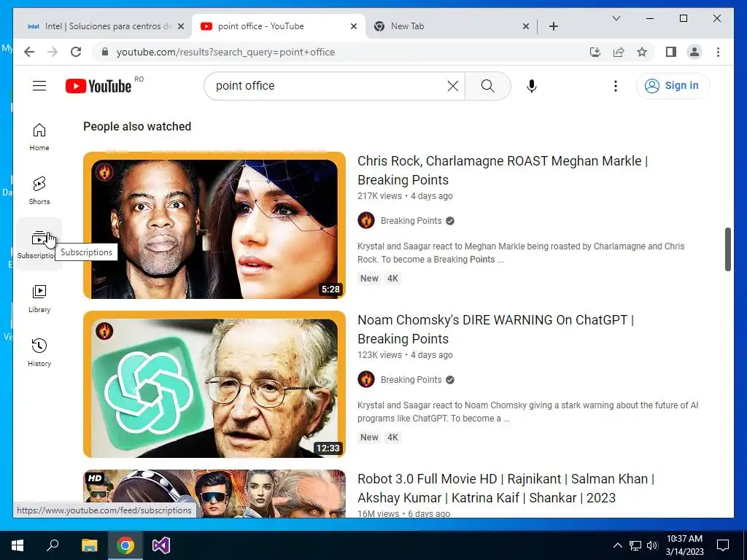The width and height of the screenshot is (747, 560).
Task: Open Library from the sidebar
Action: [39, 298]
